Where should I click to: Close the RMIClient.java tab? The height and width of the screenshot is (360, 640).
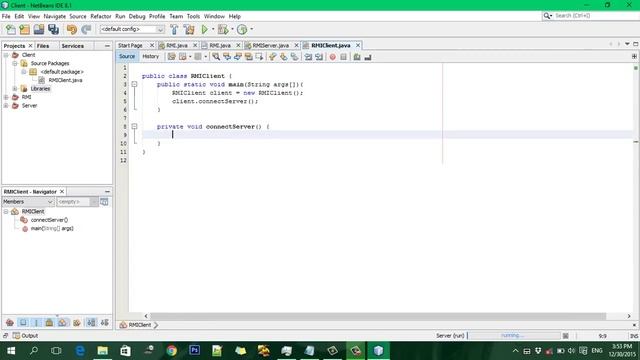358,45
